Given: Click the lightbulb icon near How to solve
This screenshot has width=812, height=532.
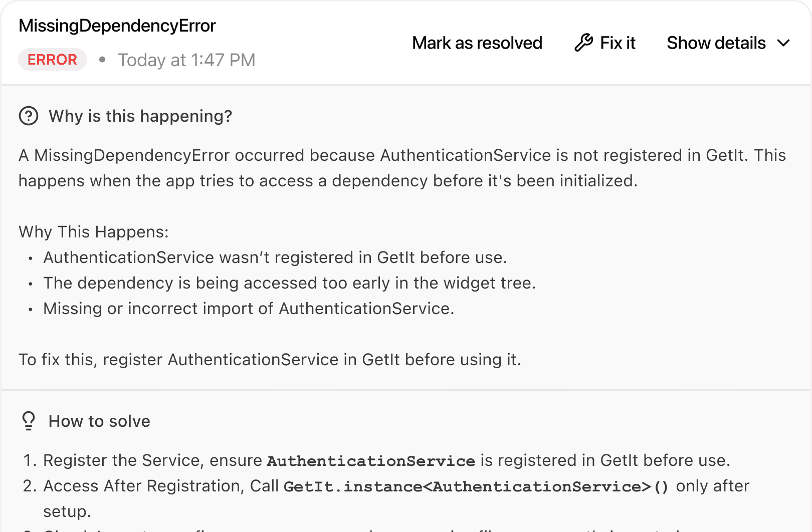Looking at the screenshot, I should [29, 421].
